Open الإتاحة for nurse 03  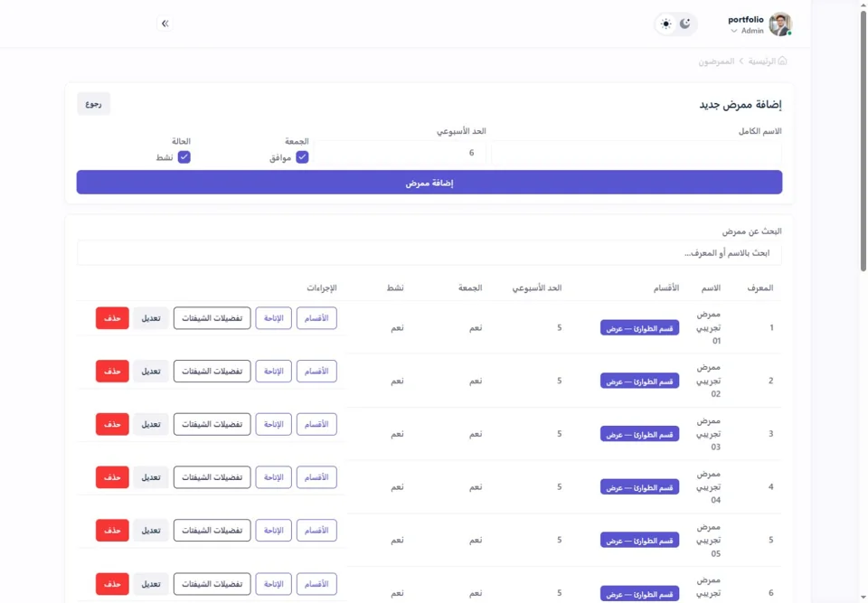pos(273,424)
